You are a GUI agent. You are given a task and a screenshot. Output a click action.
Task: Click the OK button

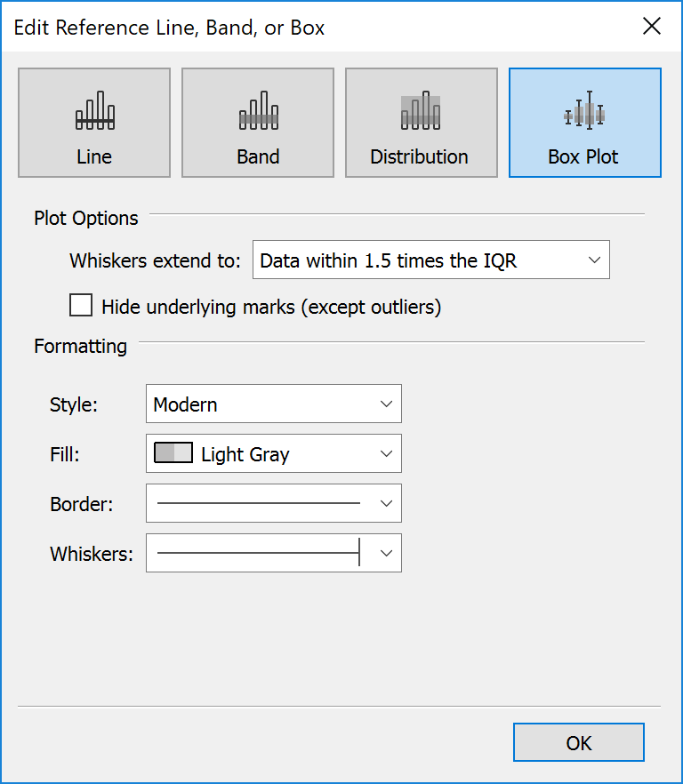click(x=579, y=742)
